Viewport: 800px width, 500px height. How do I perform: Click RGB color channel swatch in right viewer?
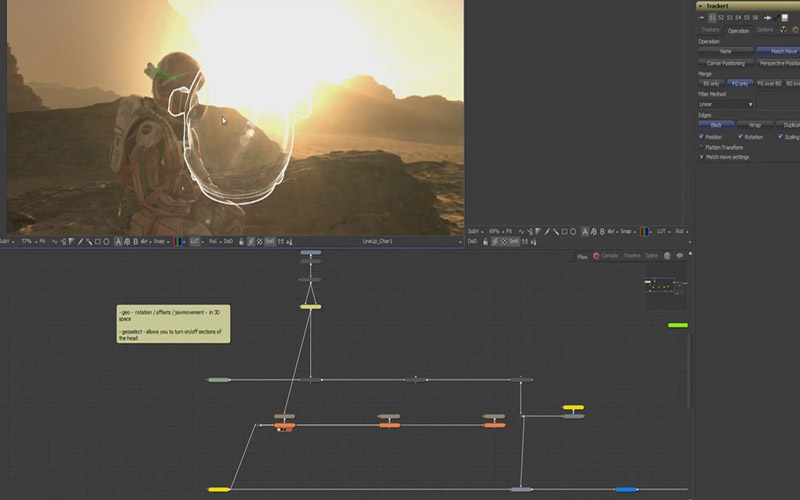tap(644, 232)
